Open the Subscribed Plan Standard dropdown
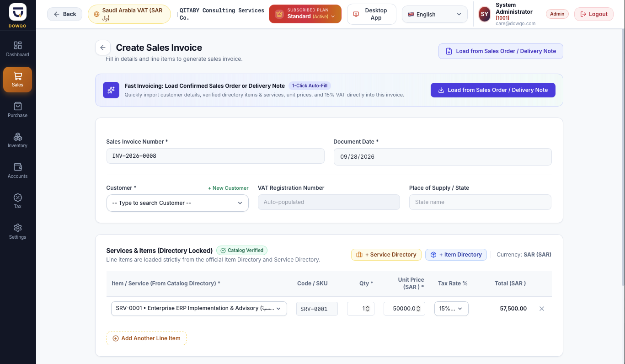The image size is (625, 364). click(305, 14)
